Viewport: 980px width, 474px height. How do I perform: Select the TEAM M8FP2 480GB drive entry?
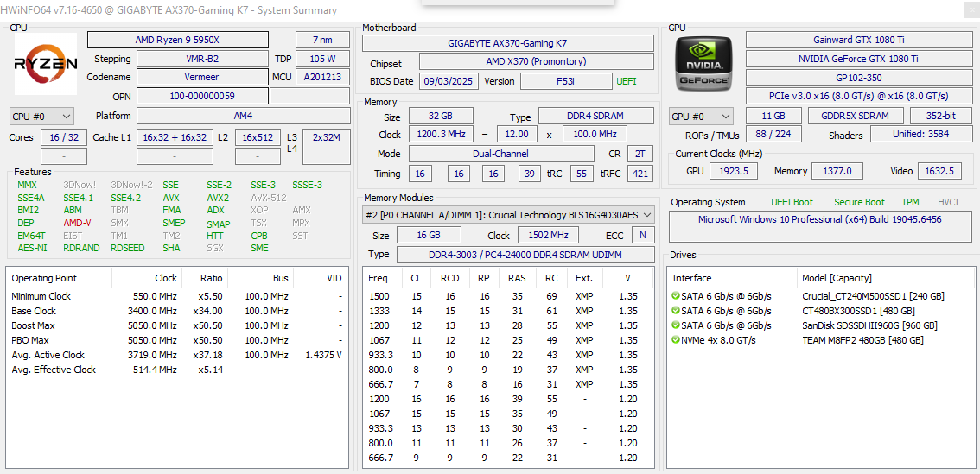coord(821,340)
